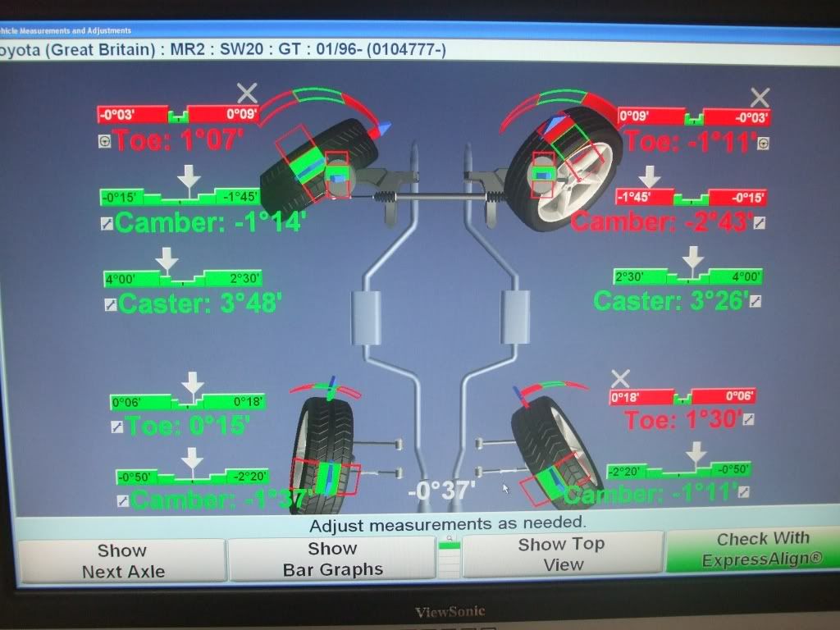This screenshot has width=840, height=630.
Task: Click the front right camber bar gauge -1°45'
Action: (x=692, y=197)
